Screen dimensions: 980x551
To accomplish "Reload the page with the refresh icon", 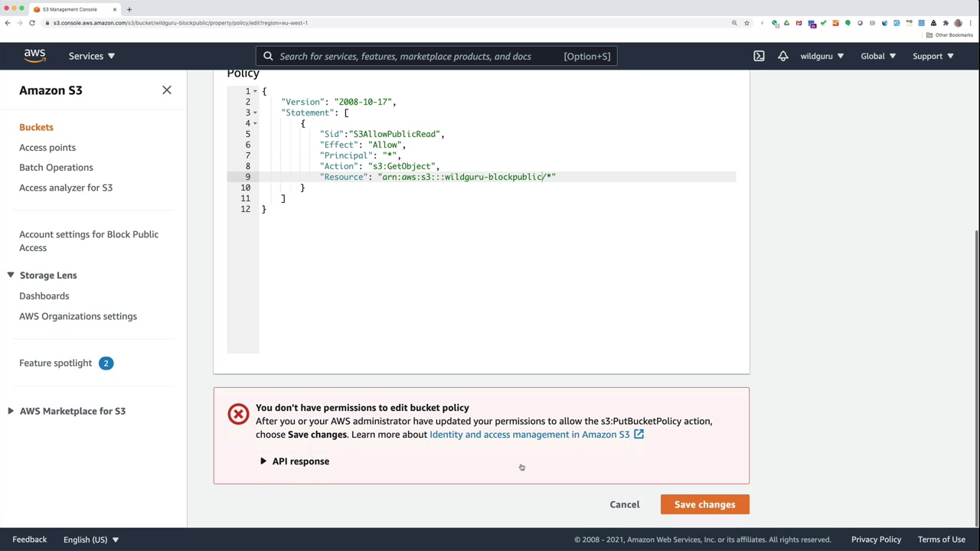I will (x=32, y=23).
